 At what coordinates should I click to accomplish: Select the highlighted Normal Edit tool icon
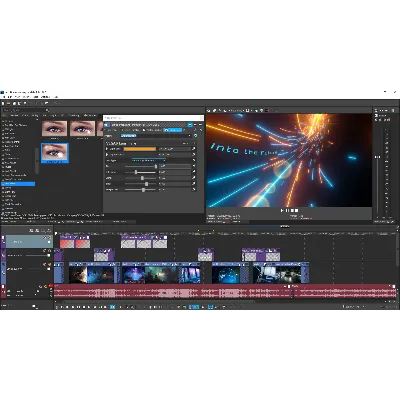(x=112, y=307)
